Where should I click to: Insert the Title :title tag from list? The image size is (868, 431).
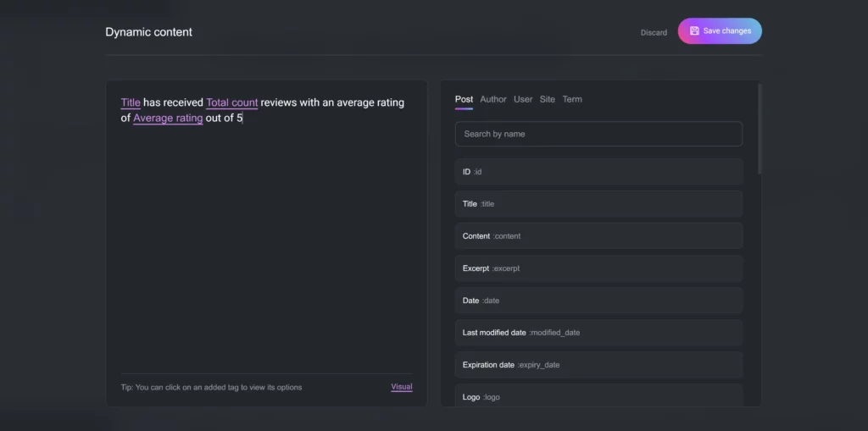click(598, 203)
